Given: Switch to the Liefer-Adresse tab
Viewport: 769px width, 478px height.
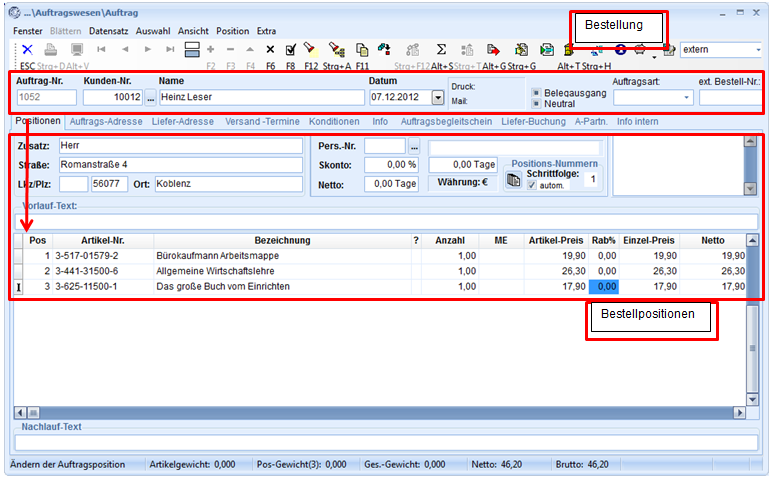Looking at the screenshot, I should (x=182, y=122).
